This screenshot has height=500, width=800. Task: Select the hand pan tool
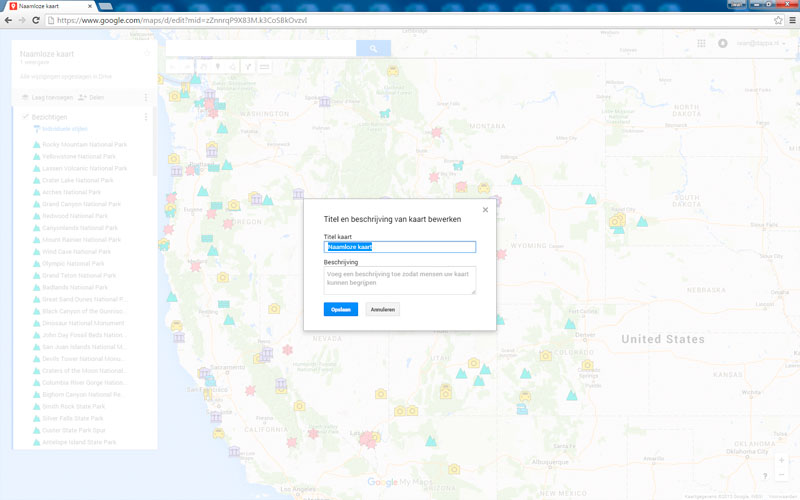coord(204,67)
